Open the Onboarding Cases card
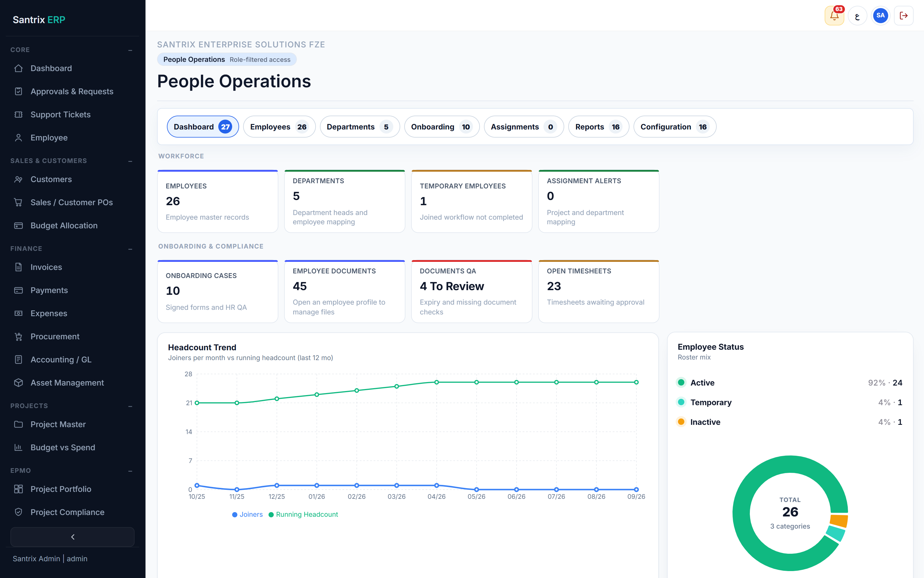 point(218,292)
